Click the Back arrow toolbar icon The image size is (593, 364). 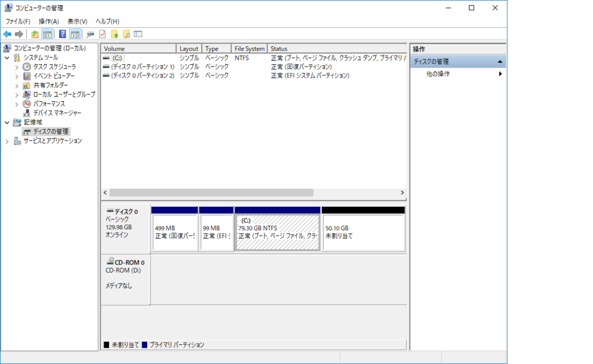[7, 34]
